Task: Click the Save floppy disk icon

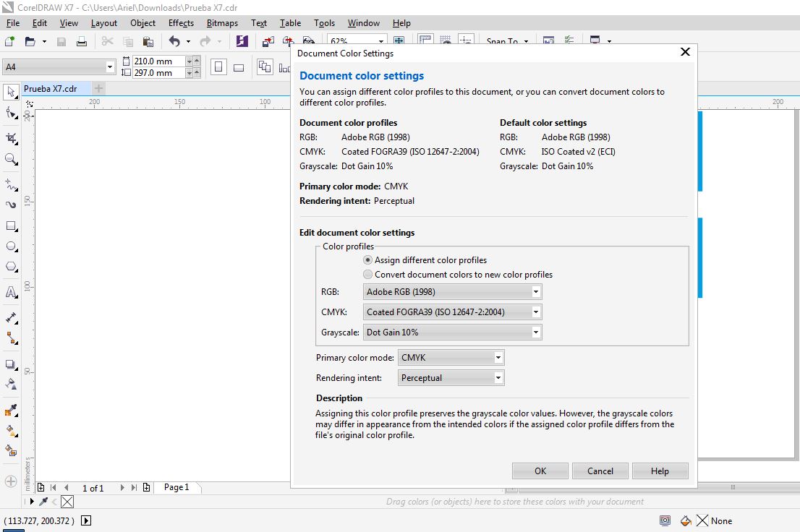Action: click(x=61, y=41)
